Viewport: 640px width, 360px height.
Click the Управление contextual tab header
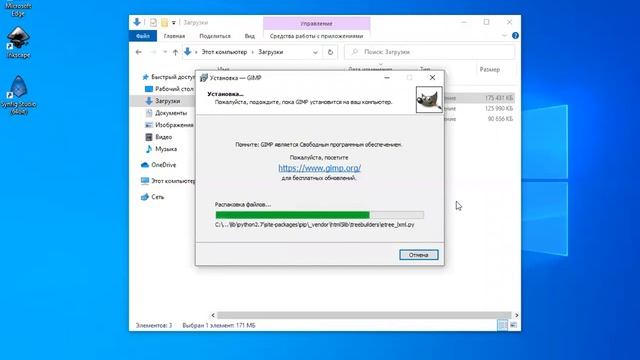(x=316, y=24)
